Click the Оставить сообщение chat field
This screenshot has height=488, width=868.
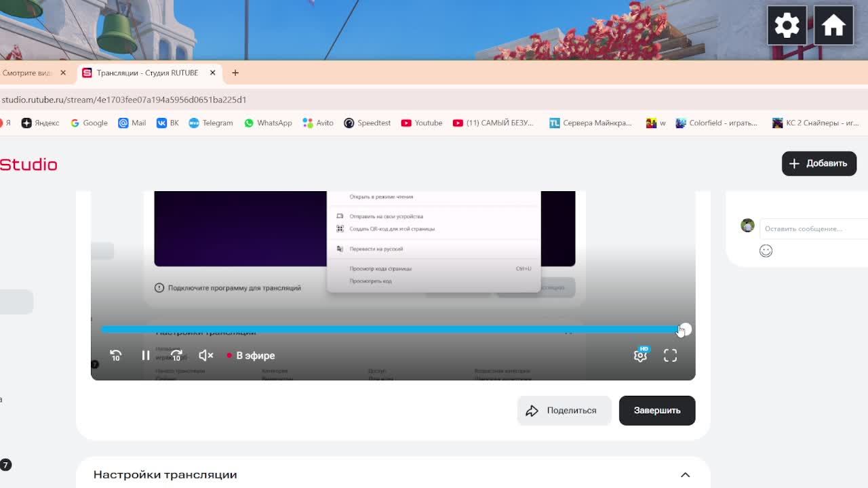(814, 228)
